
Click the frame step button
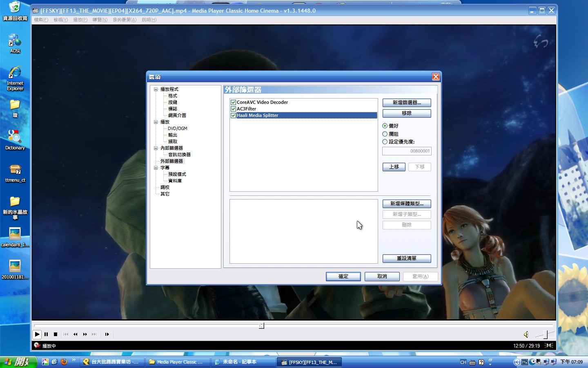(107, 334)
